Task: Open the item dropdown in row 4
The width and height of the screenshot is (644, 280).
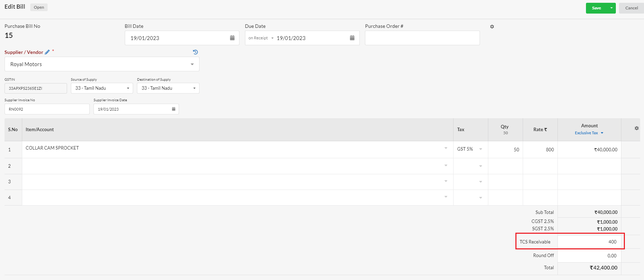Action: [x=446, y=197]
